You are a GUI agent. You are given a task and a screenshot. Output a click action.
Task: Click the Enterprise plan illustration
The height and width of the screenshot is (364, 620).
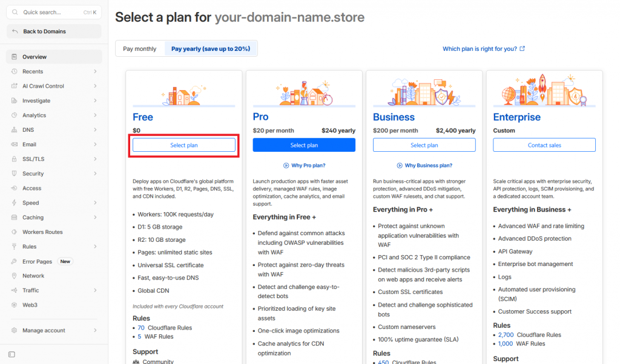(544, 90)
